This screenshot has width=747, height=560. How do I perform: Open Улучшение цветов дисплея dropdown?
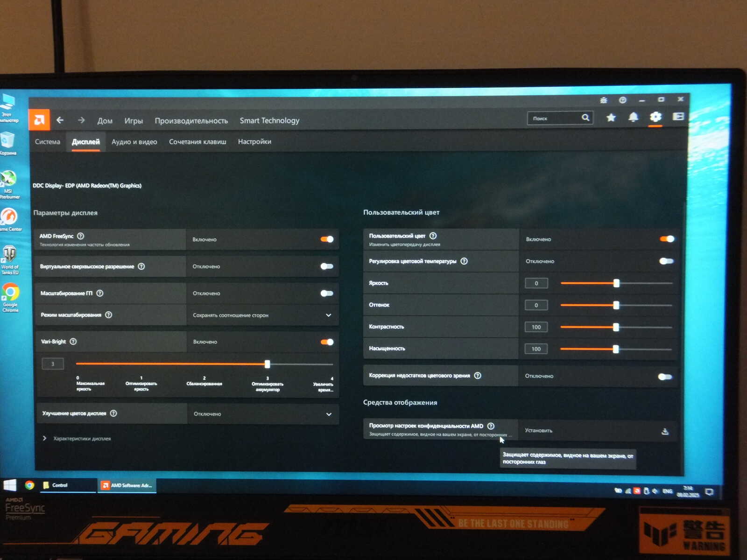click(x=263, y=414)
